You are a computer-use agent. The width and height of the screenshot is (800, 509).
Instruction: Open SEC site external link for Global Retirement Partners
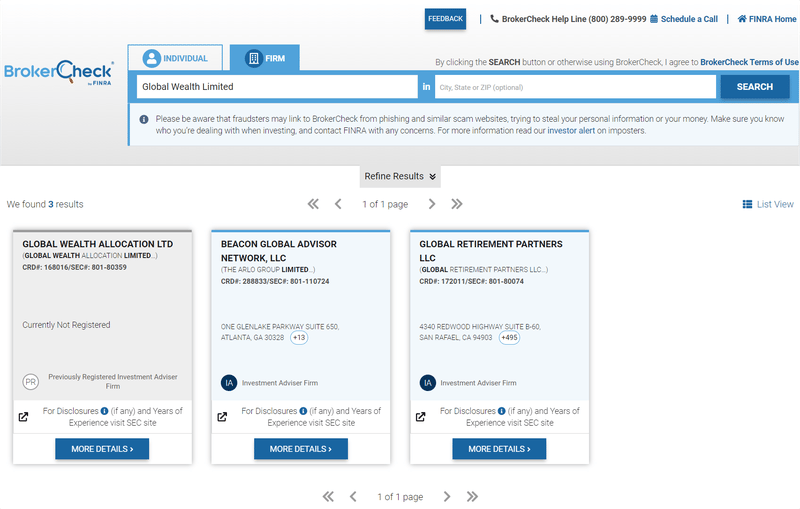pyautogui.click(x=420, y=417)
